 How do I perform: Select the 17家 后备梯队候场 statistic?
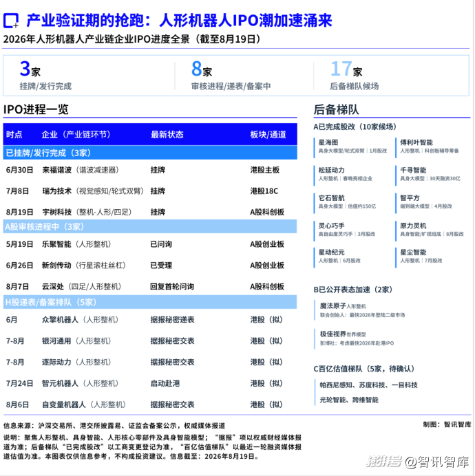[x=355, y=75]
